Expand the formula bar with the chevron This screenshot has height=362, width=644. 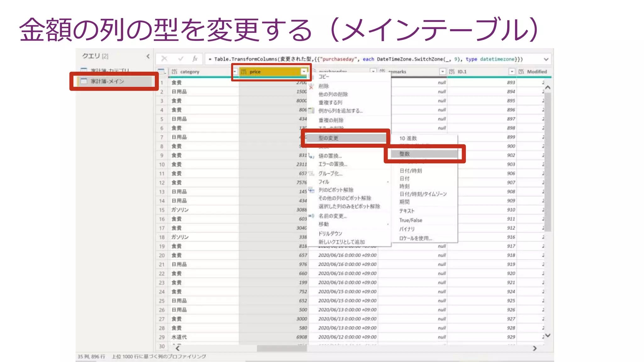(546, 59)
